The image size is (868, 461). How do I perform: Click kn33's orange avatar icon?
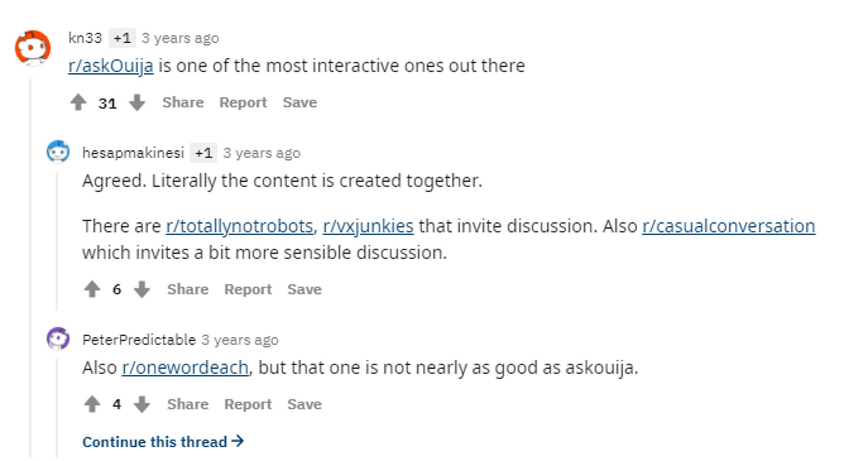tap(33, 47)
